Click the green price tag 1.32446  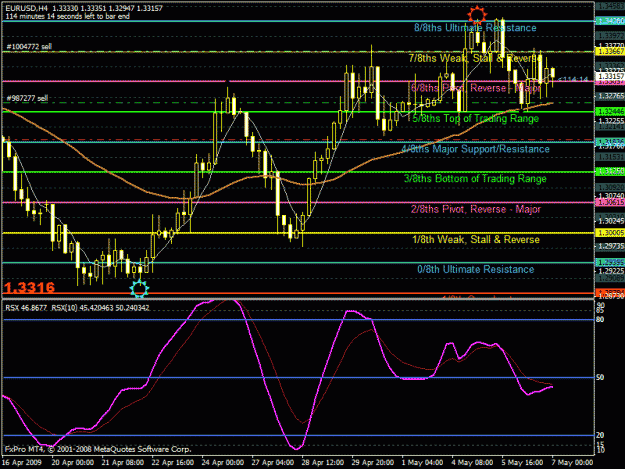pos(610,112)
